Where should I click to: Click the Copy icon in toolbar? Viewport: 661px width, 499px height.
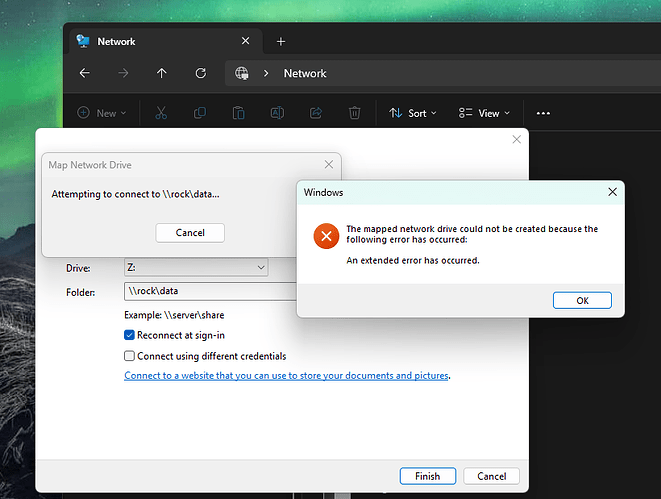click(x=199, y=113)
